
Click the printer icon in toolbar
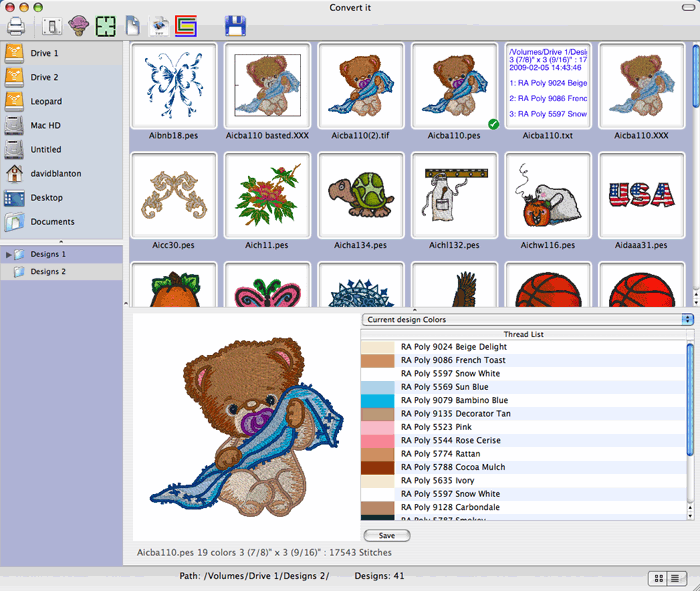point(17,26)
